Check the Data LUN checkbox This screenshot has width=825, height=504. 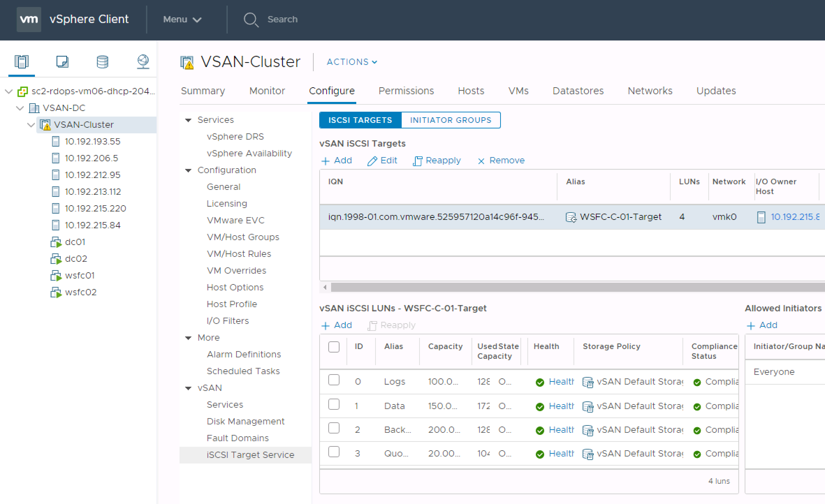click(334, 405)
